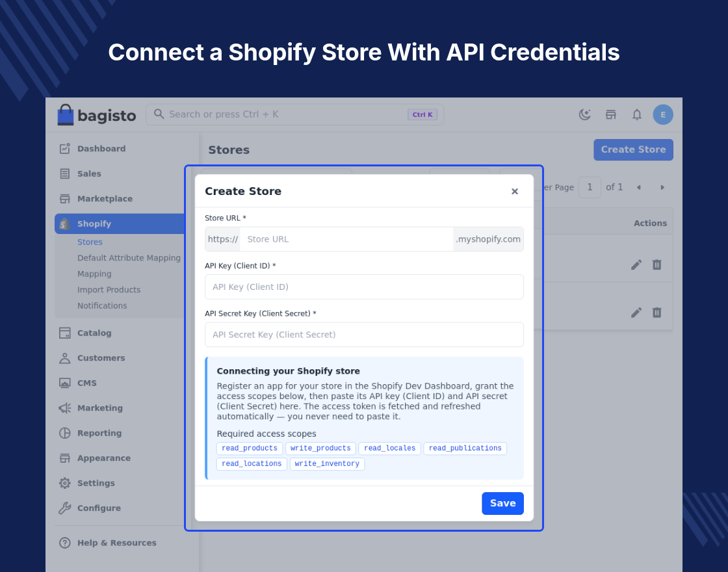Image resolution: width=728 pixels, height=572 pixels.
Task: Open Notifications submenu link
Action: tap(102, 305)
